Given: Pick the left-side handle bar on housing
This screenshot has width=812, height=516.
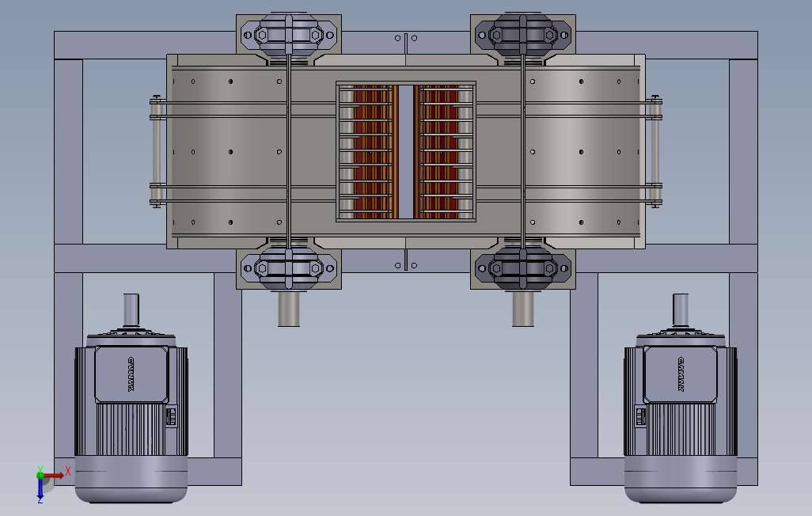Looking at the screenshot, I should pyautogui.click(x=157, y=152).
